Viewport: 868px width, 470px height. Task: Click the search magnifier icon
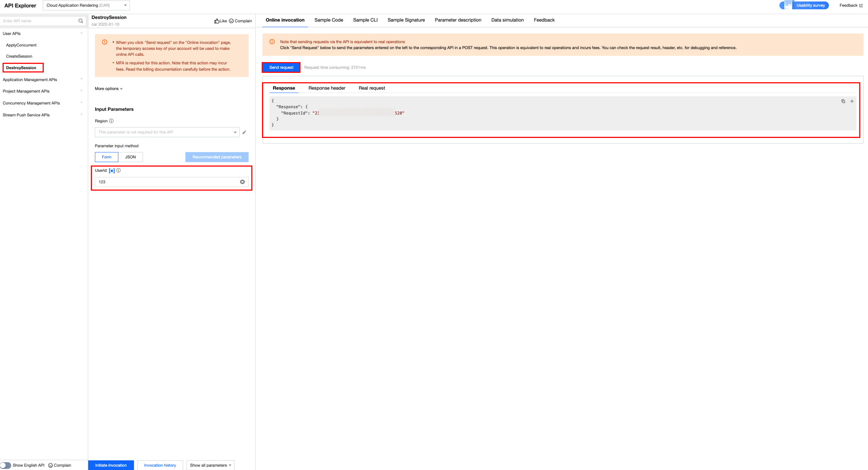click(x=80, y=21)
